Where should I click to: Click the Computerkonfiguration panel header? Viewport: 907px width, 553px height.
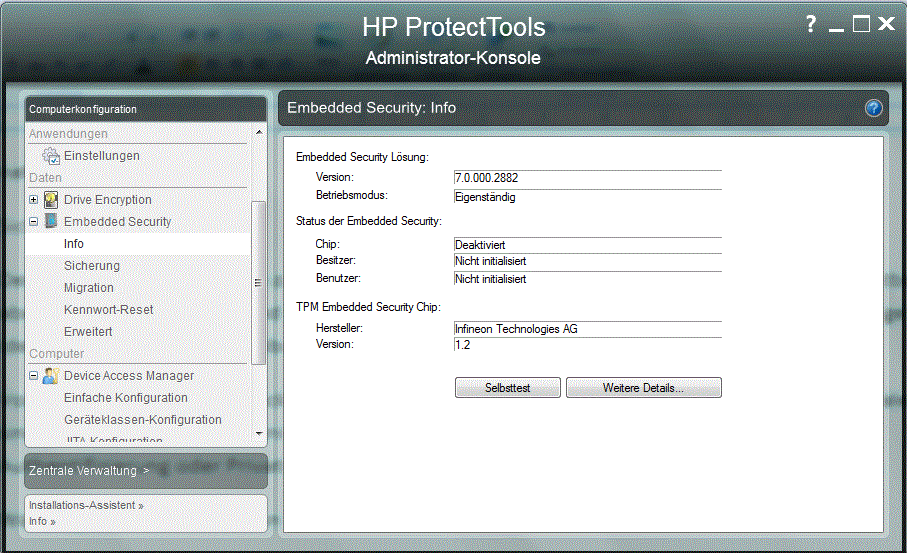(146, 109)
